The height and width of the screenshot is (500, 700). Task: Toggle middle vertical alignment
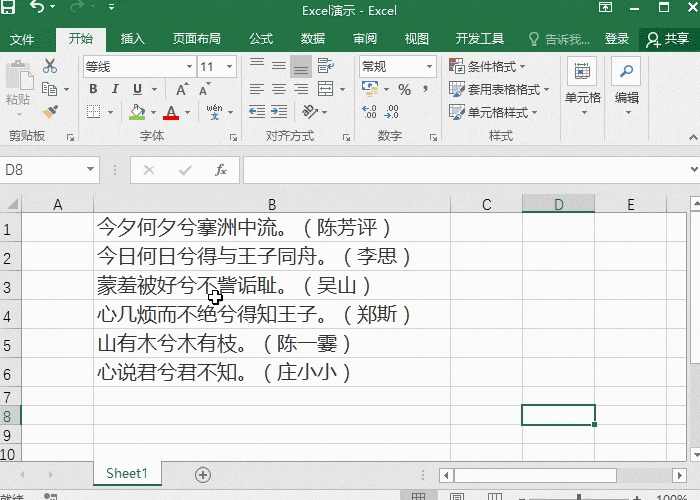[279, 66]
